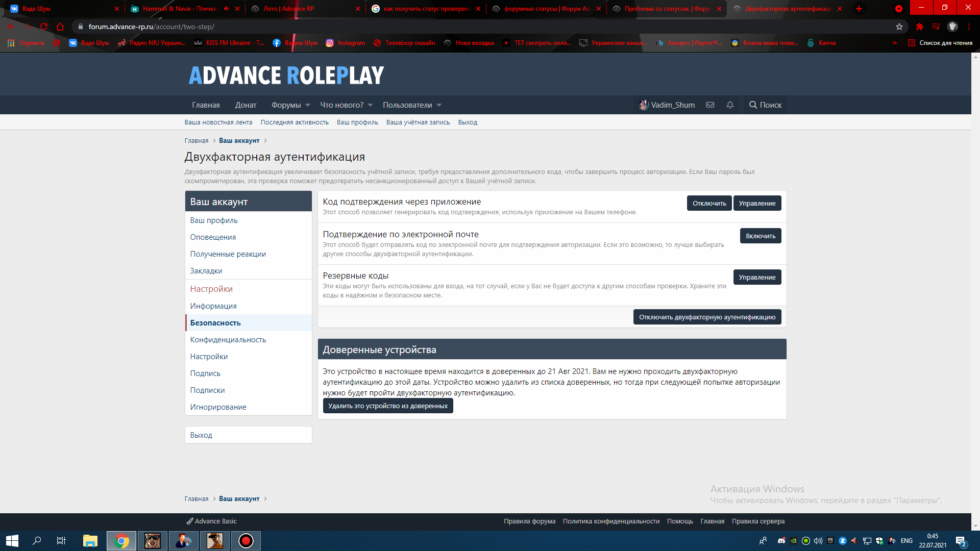Turn off two-factor authentication entirely
The image size is (980, 551).
point(707,317)
